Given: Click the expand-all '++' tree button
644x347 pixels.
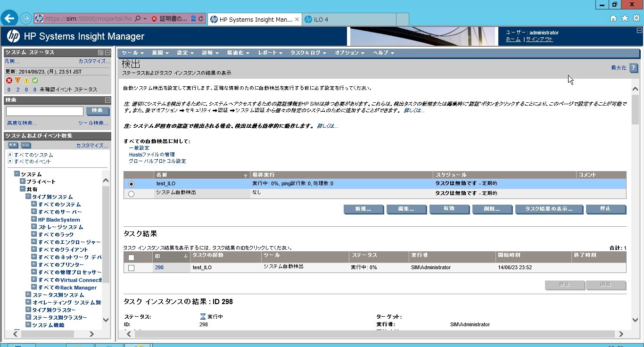Looking at the screenshot, I should coord(13,145).
